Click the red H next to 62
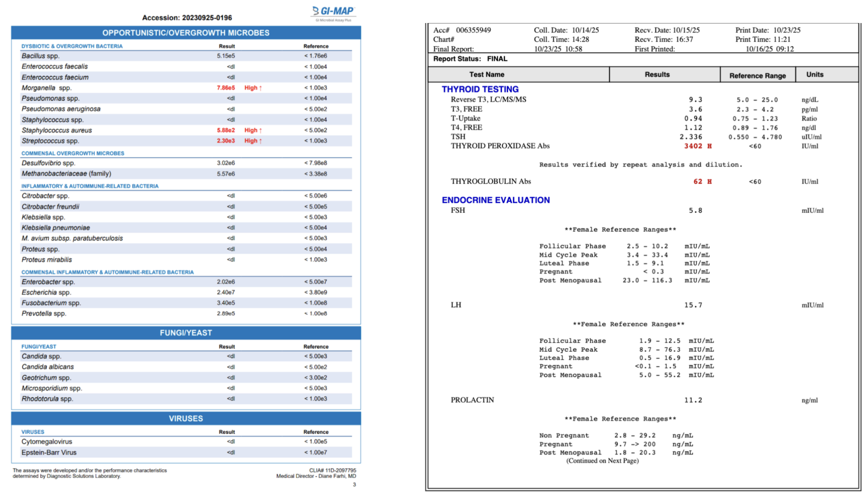868x496 pixels. pos(709,182)
